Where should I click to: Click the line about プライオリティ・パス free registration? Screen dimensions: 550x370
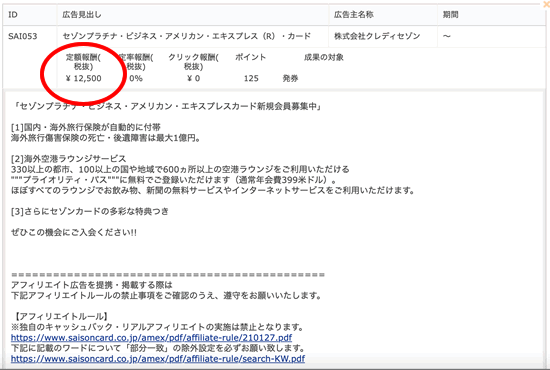click(x=174, y=180)
